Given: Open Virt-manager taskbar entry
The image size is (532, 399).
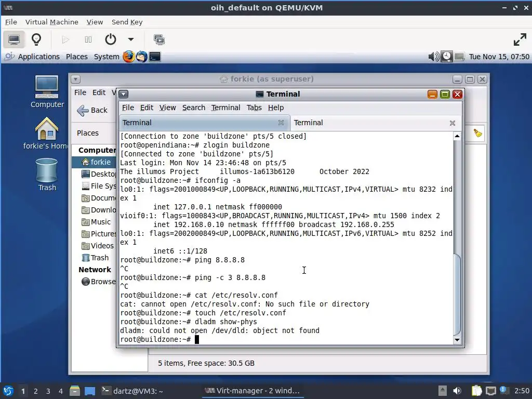Looking at the screenshot, I should tap(253, 391).
